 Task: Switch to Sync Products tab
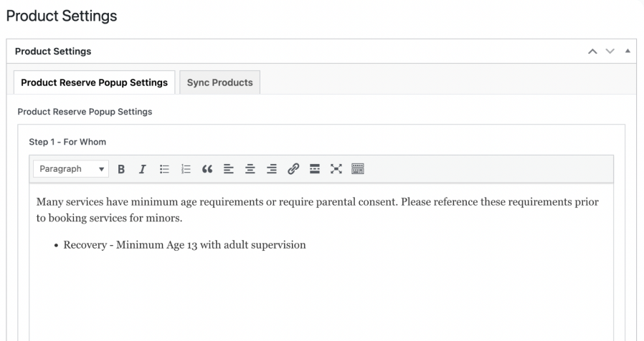point(219,82)
